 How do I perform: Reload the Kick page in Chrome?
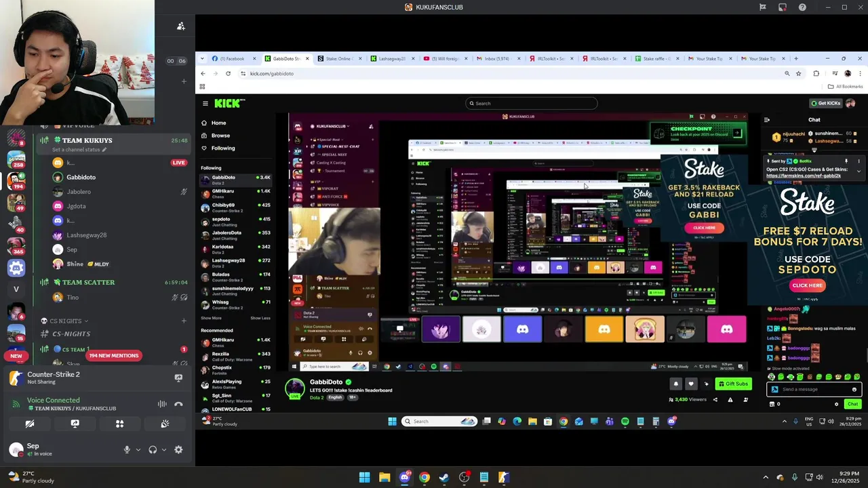(228, 73)
